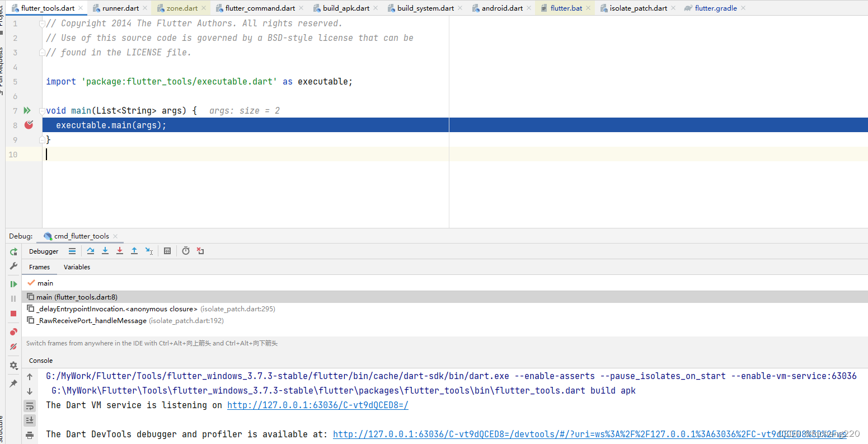The image size is (868, 444).
Task: View breakpoints list
Action: tap(13, 332)
